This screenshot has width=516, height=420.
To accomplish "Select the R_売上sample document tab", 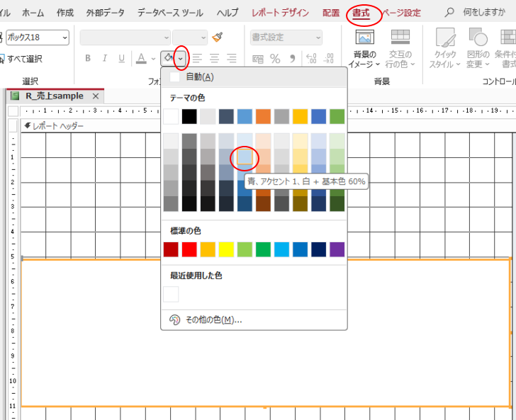I will tap(55, 96).
